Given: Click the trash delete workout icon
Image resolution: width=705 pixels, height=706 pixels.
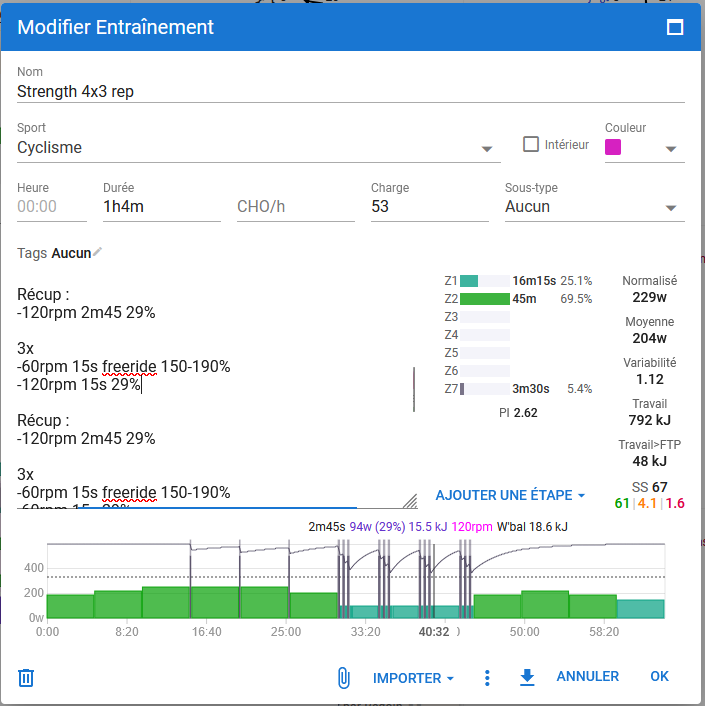Looking at the screenshot, I should 27,678.
